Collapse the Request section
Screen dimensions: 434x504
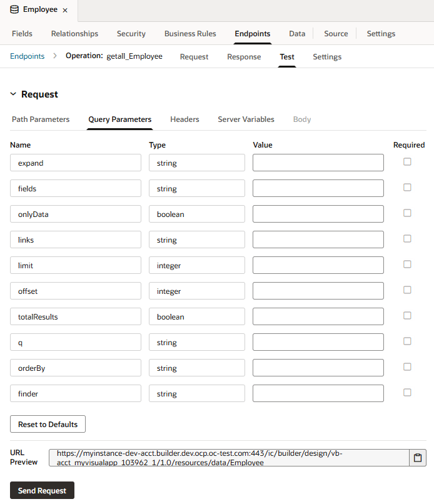coord(13,94)
